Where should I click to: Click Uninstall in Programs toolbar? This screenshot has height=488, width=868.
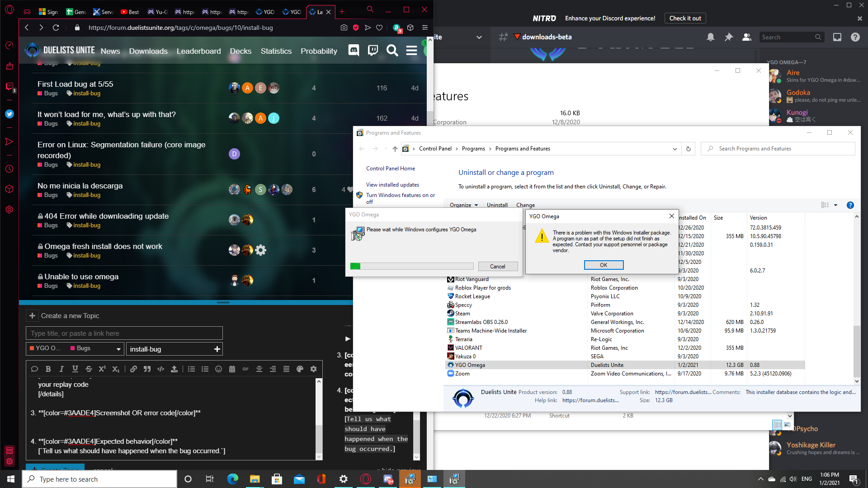pos(497,205)
